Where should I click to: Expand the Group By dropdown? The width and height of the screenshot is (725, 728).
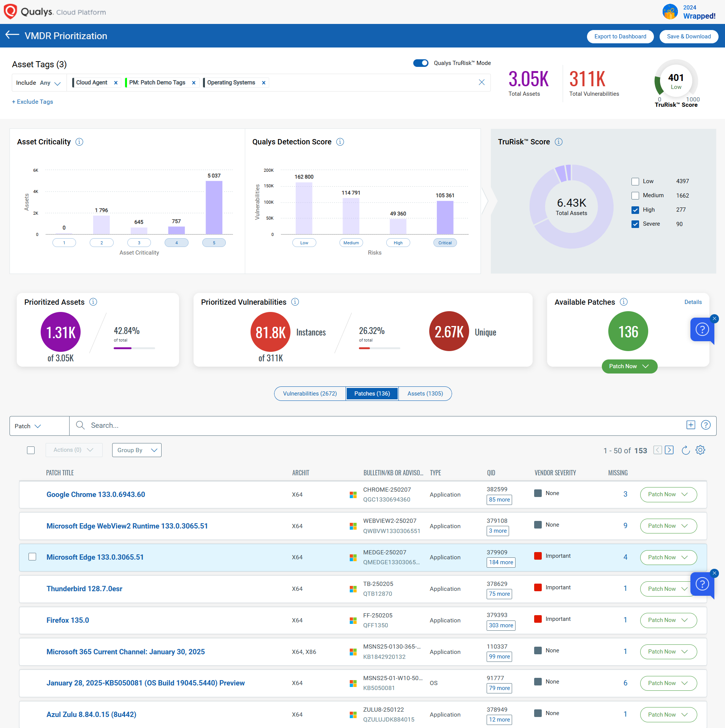click(136, 450)
